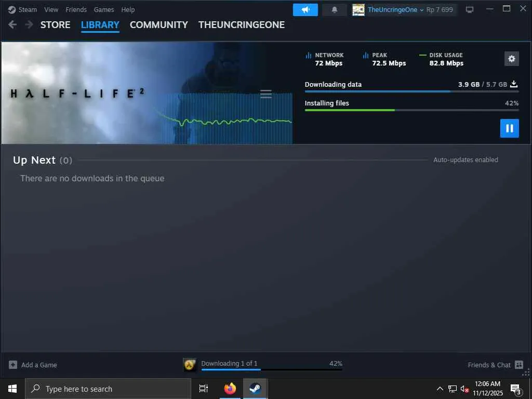532x399 pixels.
Task: Click the network tray icon
Action: coord(453,389)
